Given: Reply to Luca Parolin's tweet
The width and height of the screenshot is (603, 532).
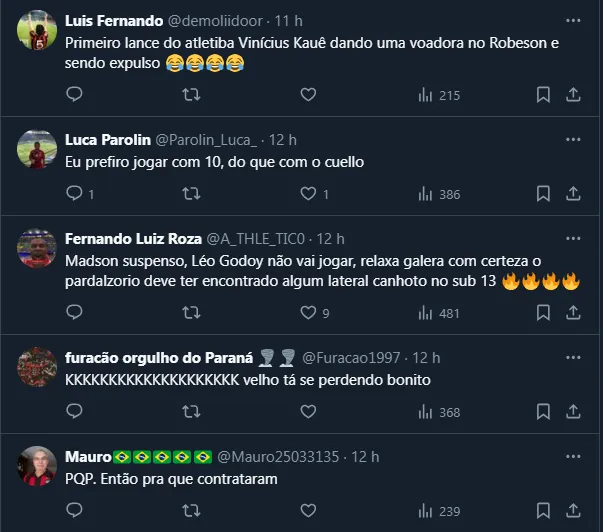Looking at the screenshot, I should tap(74, 194).
